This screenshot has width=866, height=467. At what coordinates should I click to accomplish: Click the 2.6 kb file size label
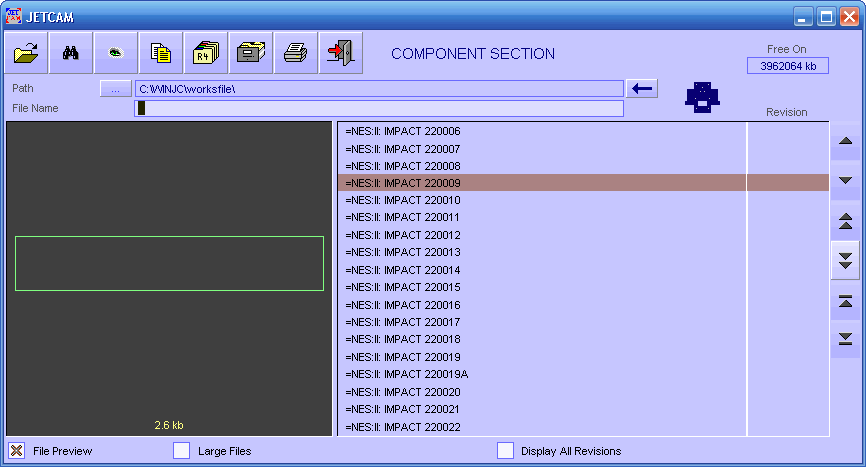(x=169, y=425)
